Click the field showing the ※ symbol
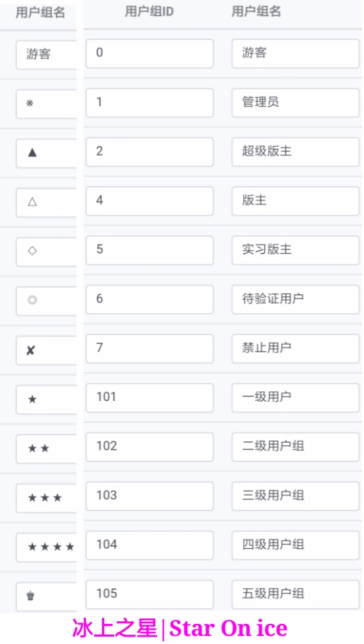Image resolution: width=364 pixels, height=644 pixels. 46,104
